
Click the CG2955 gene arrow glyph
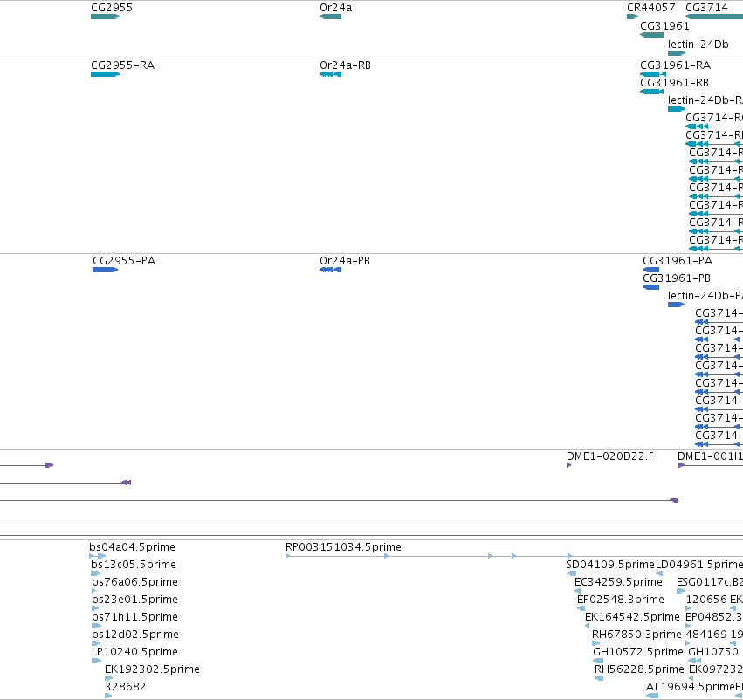(x=105, y=17)
